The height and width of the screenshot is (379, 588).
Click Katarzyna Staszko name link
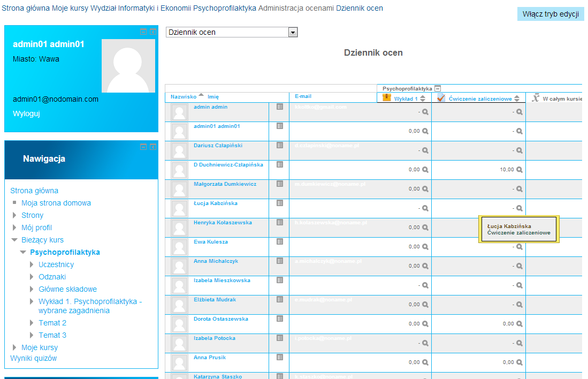(218, 376)
